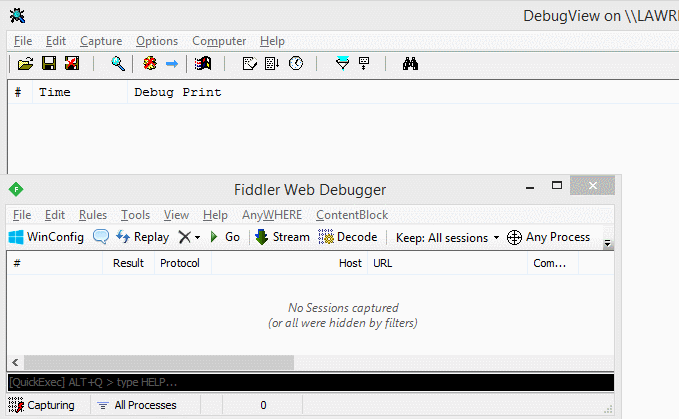Toggle Decode in Fiddler toolbar

pos(347,237)
